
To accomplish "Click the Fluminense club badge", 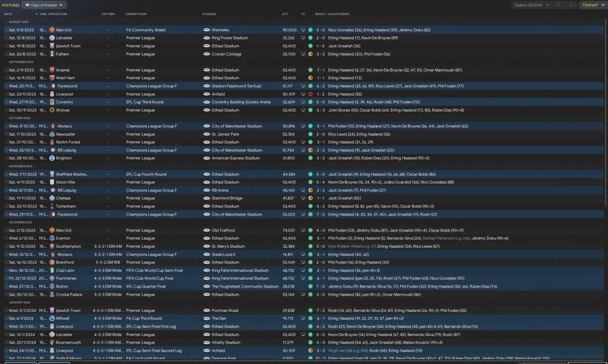I will 52,279.
